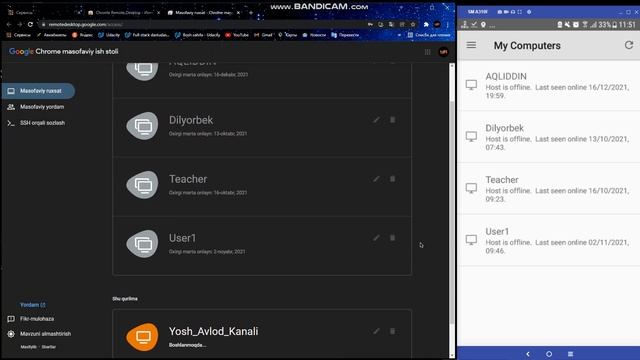Viewport: 640px width, 360px height.
Task: Open the Переводчик bookmark
Action: pyautogui.click(x=345, y=35)
